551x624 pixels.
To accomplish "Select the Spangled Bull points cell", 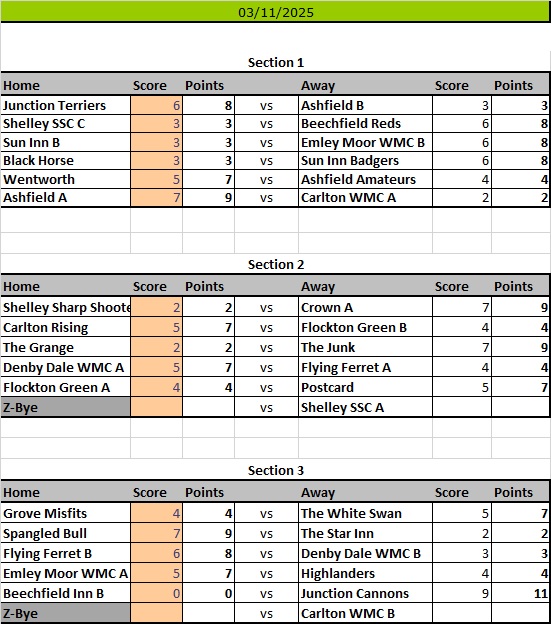I will point(208,533).
